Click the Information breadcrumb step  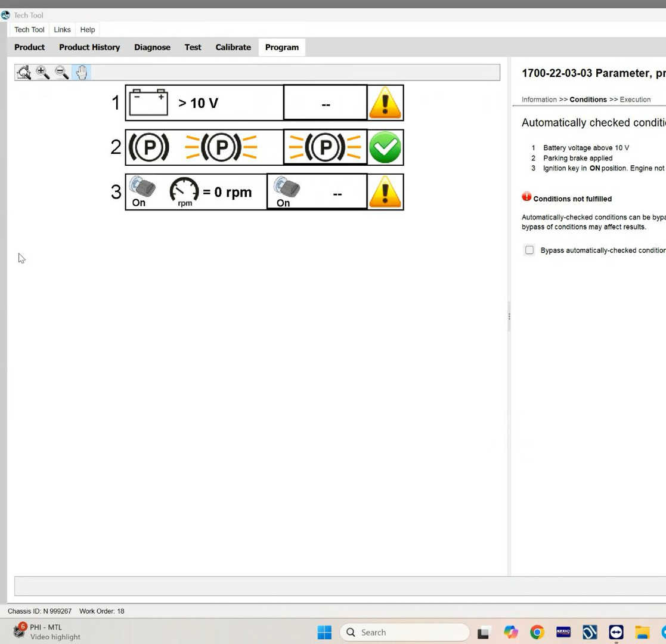(539, 100)
